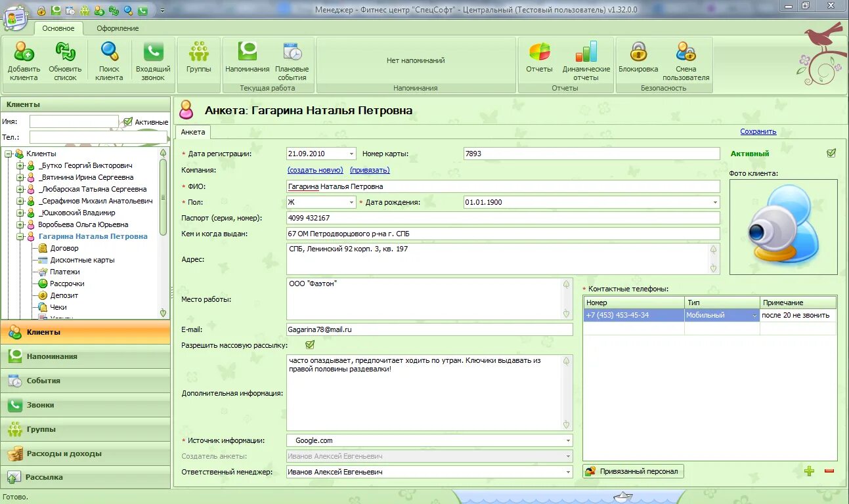Click the привязать company link
849x504 pixels.
370,170
